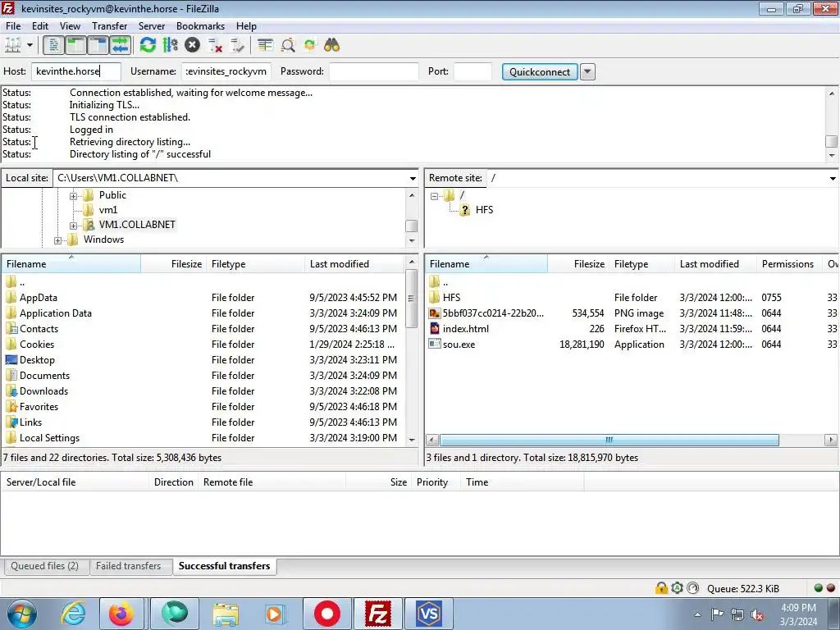Click the muted volume tray icon
Image resolution: width=840 pixels, height=630 pixels.
(x=757, y=615)
